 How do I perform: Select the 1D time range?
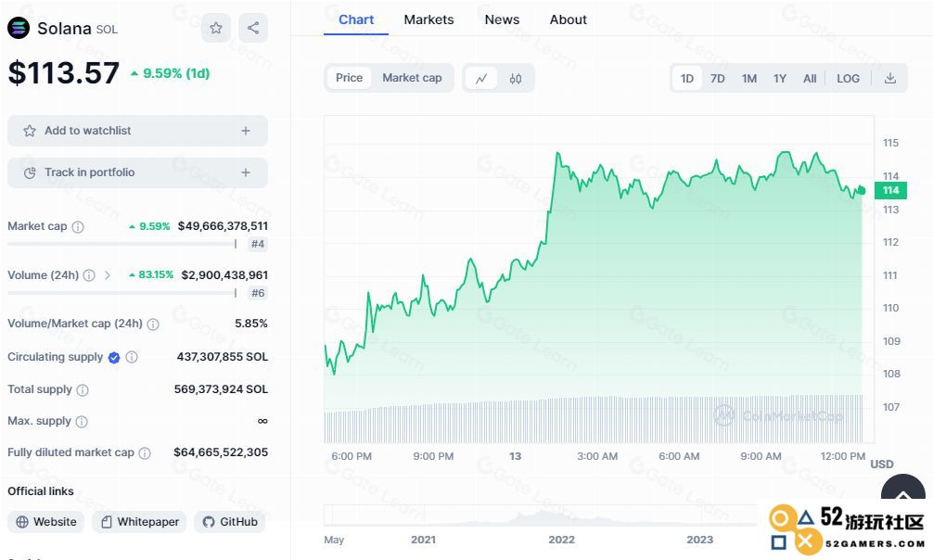(687, 79)
